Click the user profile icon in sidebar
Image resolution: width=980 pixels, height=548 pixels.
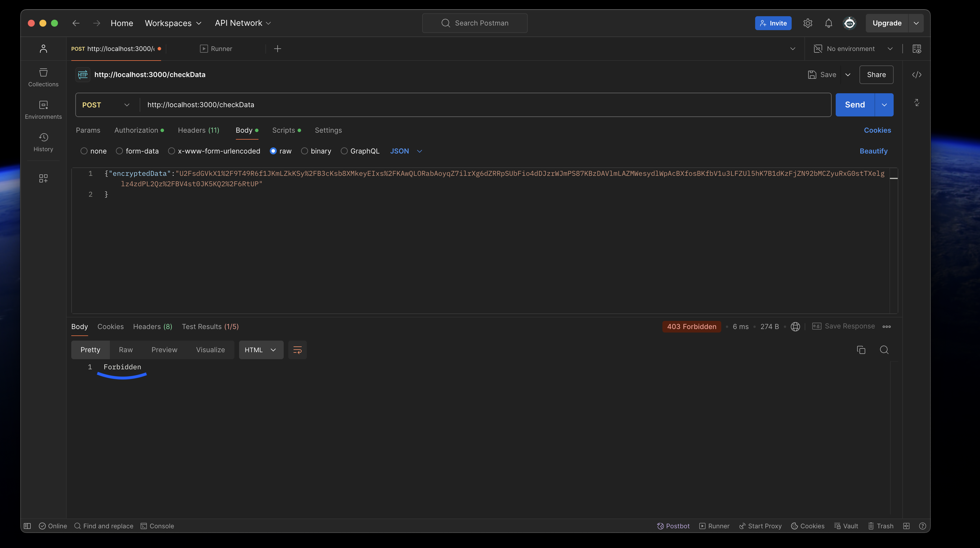pyautogui.click(x=43, y=49)
